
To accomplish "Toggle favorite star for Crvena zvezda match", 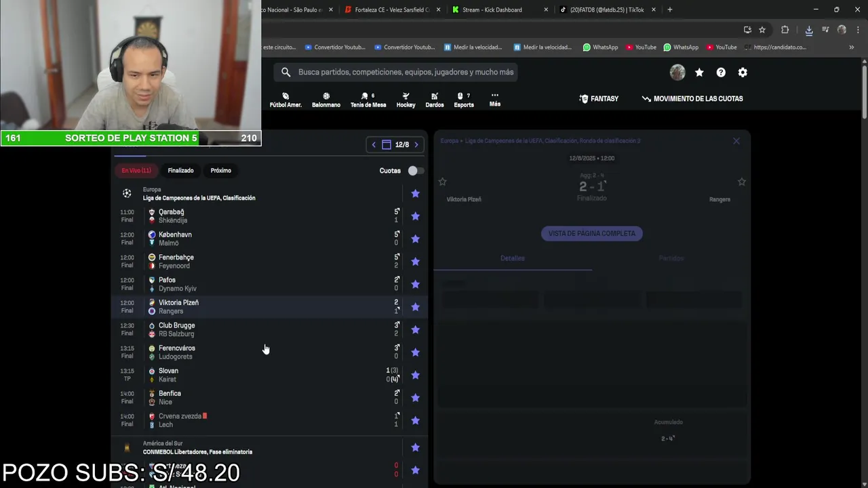I will coord(415,421).
